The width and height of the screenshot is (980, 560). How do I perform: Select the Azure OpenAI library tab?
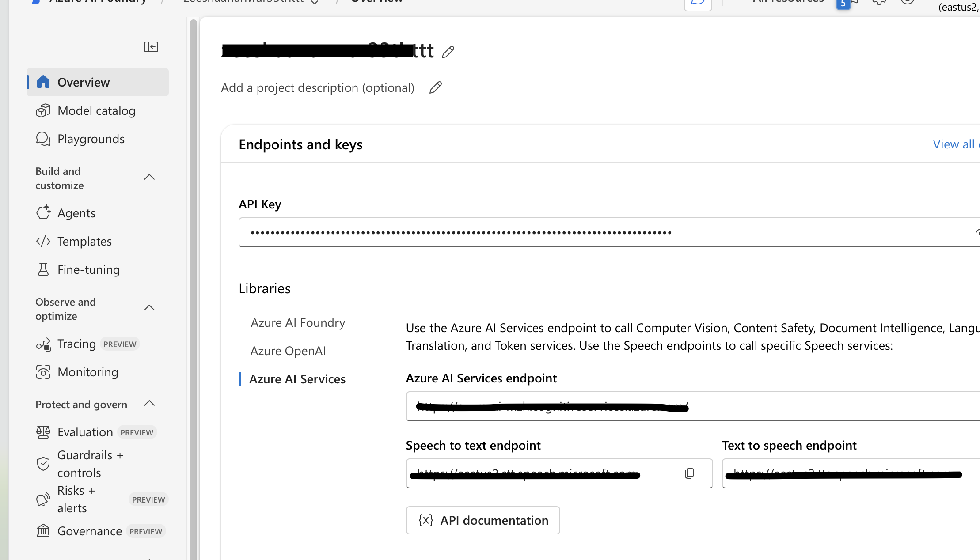pyautogui.click(x=288, y=351)
